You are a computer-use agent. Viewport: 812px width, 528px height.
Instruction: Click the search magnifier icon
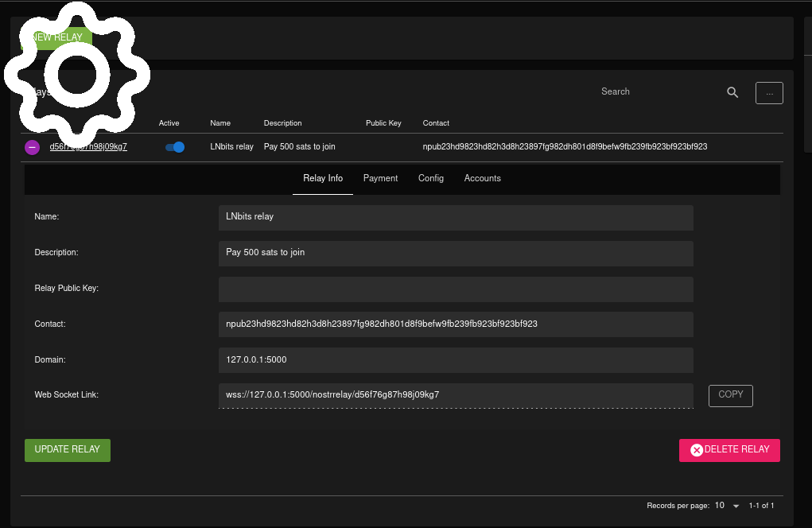pos(732,92)
